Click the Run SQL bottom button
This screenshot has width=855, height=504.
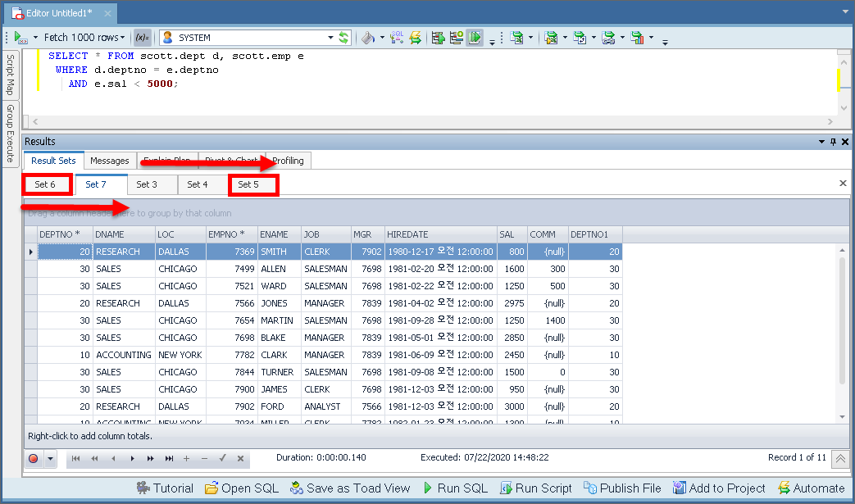[x=455, y=488]
